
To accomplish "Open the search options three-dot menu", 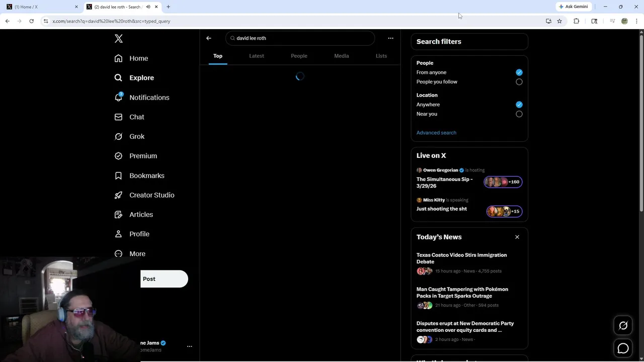I will (x=390, y=38).
